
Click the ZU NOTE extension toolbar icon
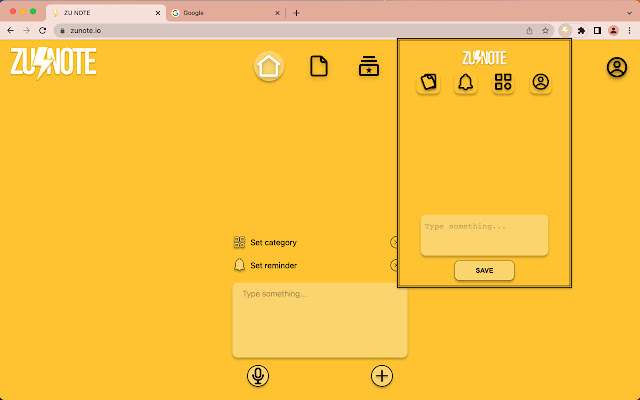565,31
